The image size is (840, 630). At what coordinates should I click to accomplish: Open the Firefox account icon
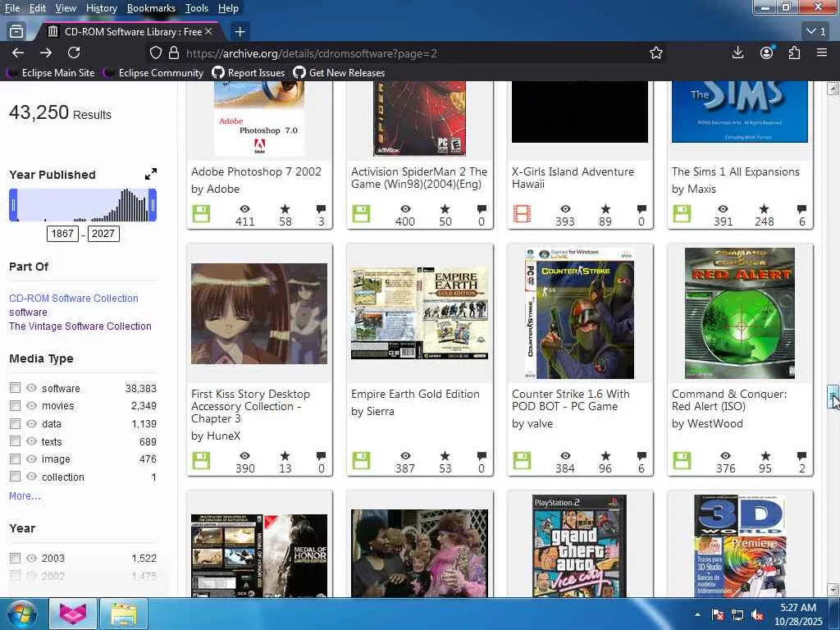point(766,52)
